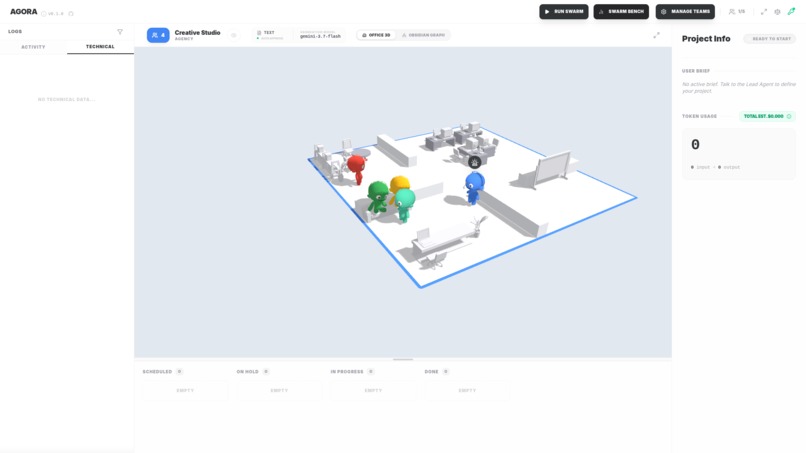Click the In Progress column header
This screenshot has width=806, height=453.
347,371
